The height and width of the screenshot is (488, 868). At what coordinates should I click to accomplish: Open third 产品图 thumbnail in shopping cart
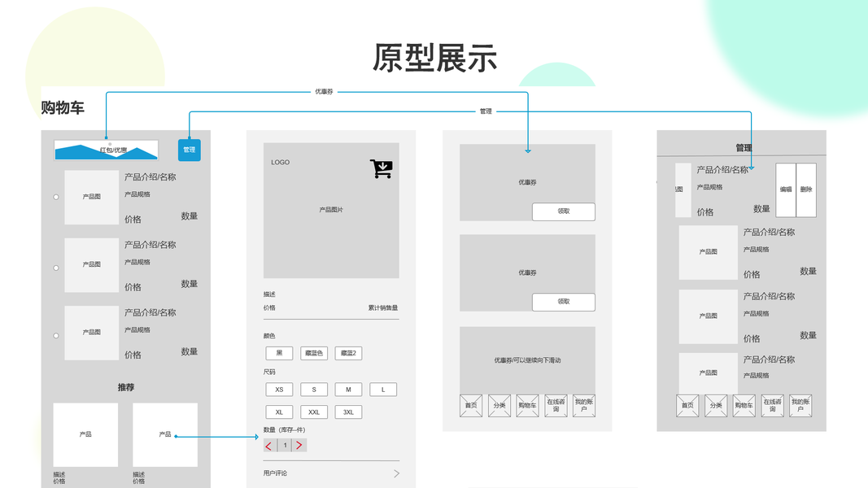(x=91, y=333)
